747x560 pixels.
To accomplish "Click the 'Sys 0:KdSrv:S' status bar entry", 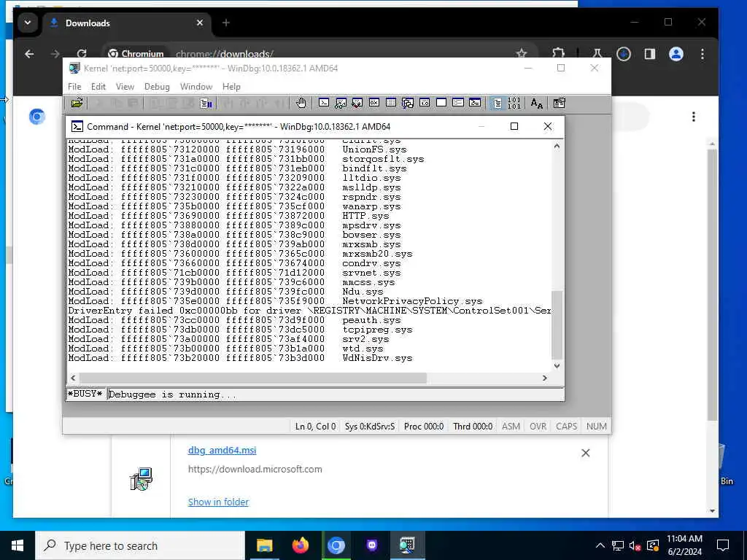I will pyautogui.click(x=370, y=426).
